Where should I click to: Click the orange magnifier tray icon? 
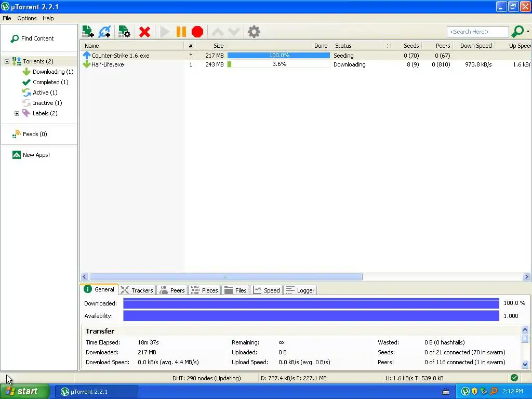(494, 392)
